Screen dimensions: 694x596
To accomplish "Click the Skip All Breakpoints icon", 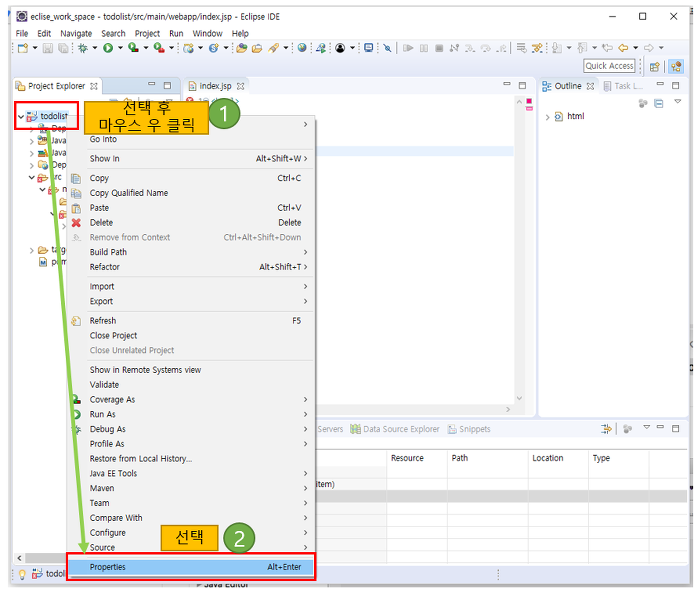I will point(387,48).
